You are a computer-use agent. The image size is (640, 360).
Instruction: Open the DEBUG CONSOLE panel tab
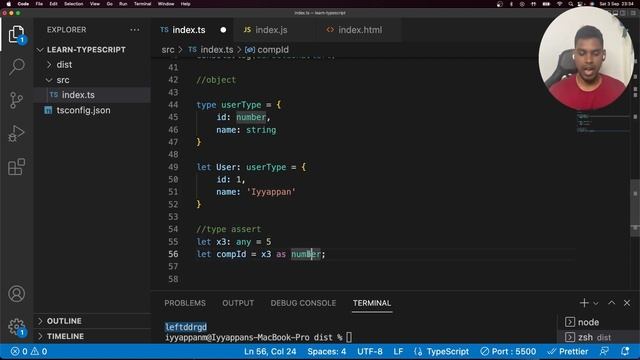303,303
